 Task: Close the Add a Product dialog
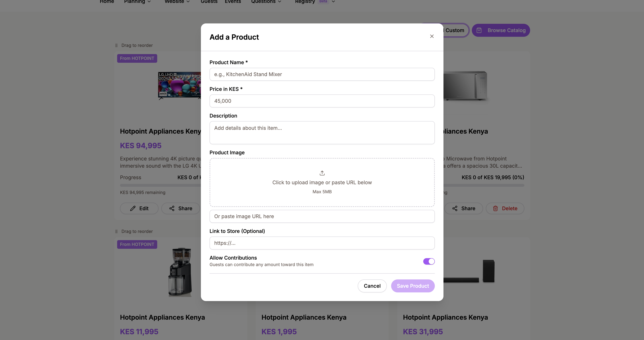point(432,36)
